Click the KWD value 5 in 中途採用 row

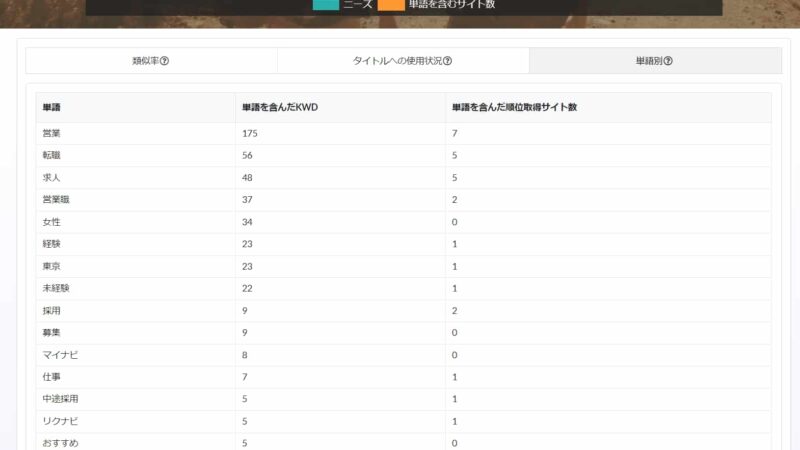click(x=245, y=399)
